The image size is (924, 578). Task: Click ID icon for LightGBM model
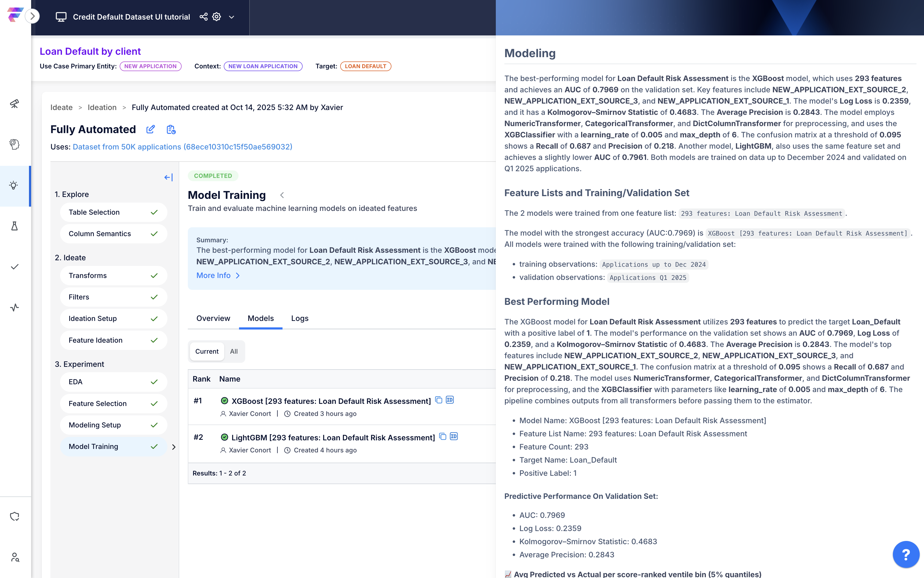click(454, 437)
